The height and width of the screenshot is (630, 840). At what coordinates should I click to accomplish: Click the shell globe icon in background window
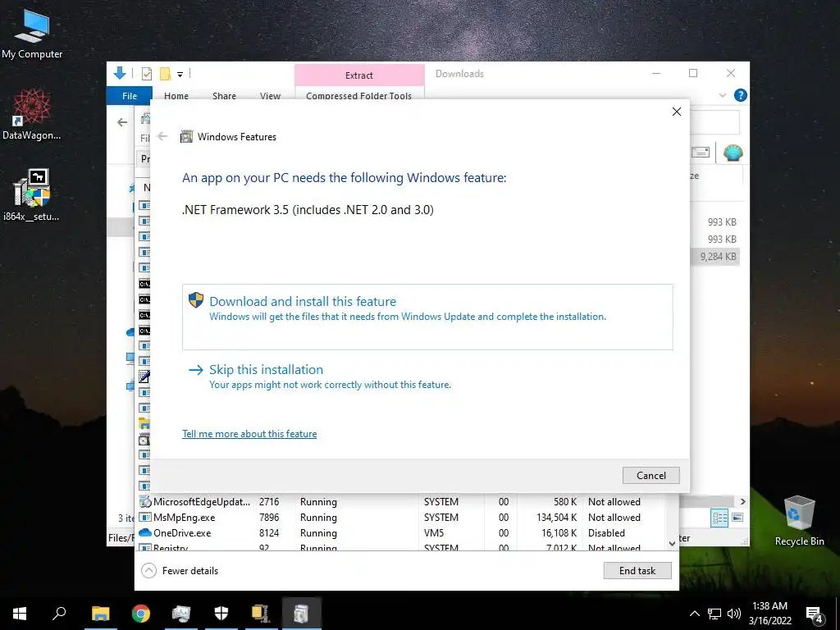(733, 153)
